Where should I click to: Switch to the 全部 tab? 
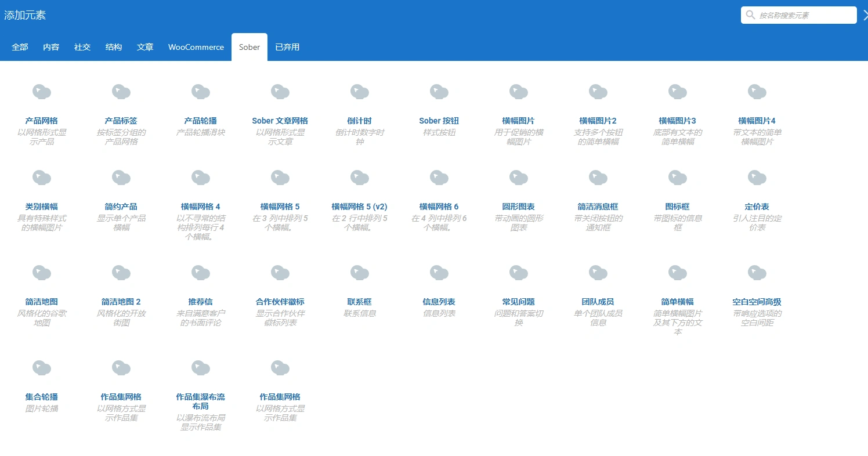(19, 47)
